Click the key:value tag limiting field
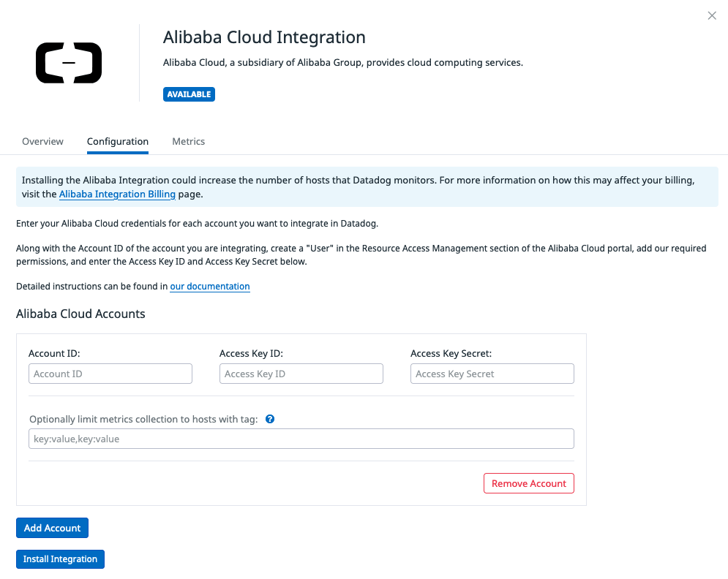 [301, 438]
